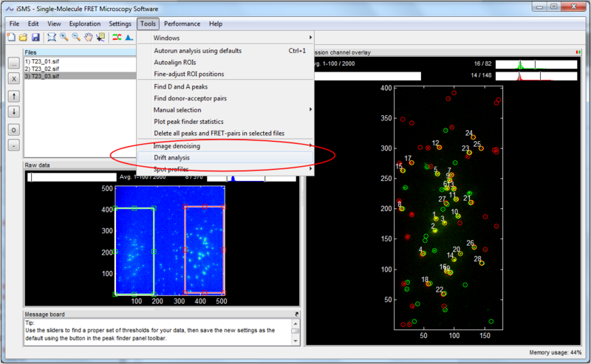Screen dimensions: 591x364
Task: Click the open folder toolbar icon
Action: (x=23, y=37)
